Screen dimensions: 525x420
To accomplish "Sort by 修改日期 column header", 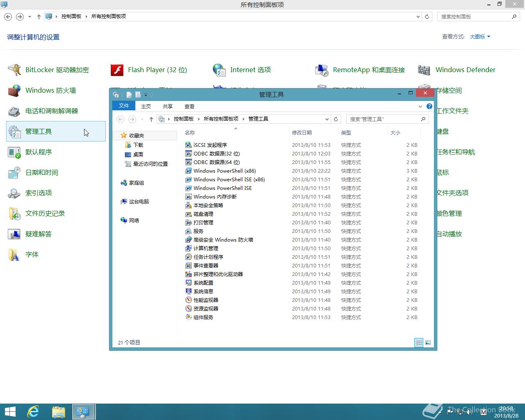I will point(313,132).
